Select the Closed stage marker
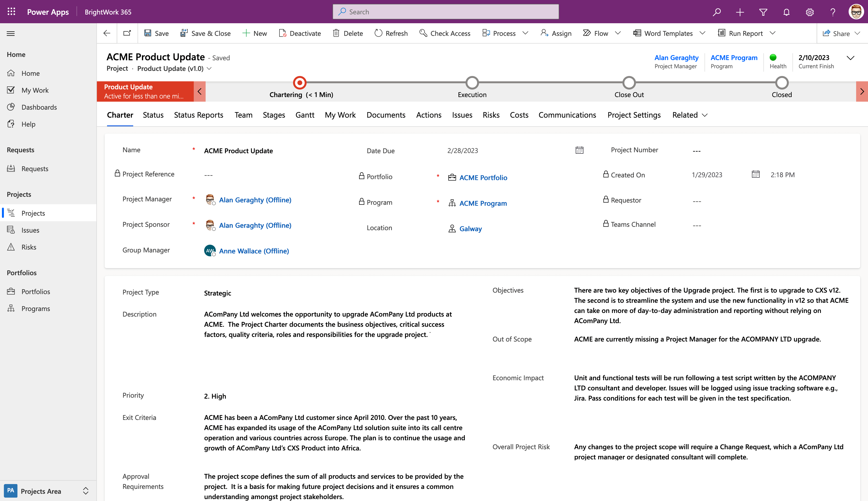 782,83
